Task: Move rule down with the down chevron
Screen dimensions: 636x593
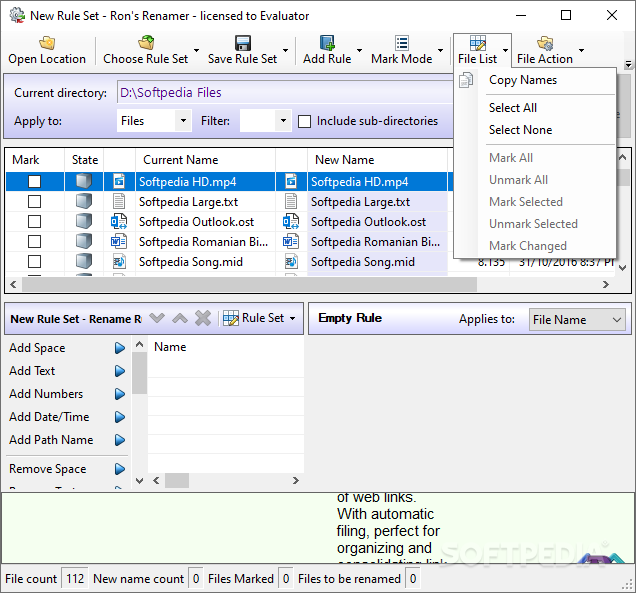Action: [157, 318]
